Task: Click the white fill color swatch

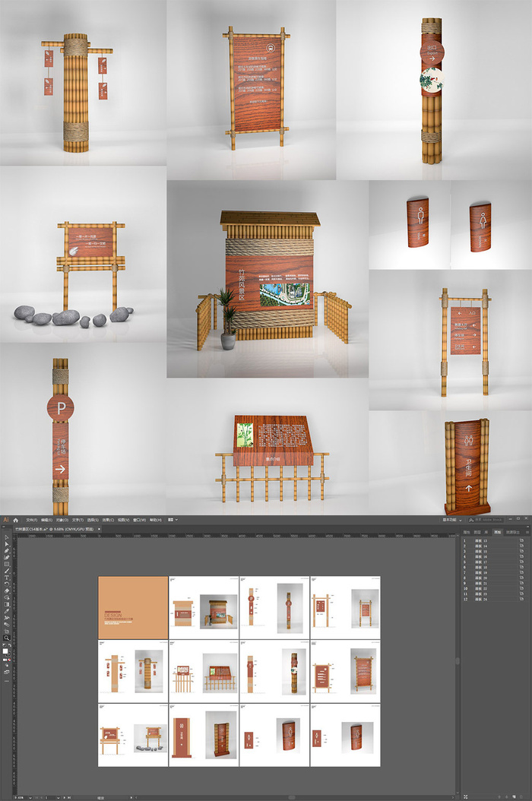Action: [5, 651]
